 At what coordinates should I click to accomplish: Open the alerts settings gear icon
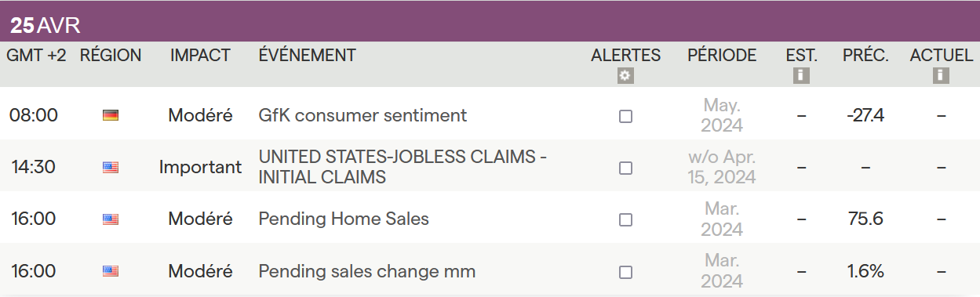(x=625, y=76)
